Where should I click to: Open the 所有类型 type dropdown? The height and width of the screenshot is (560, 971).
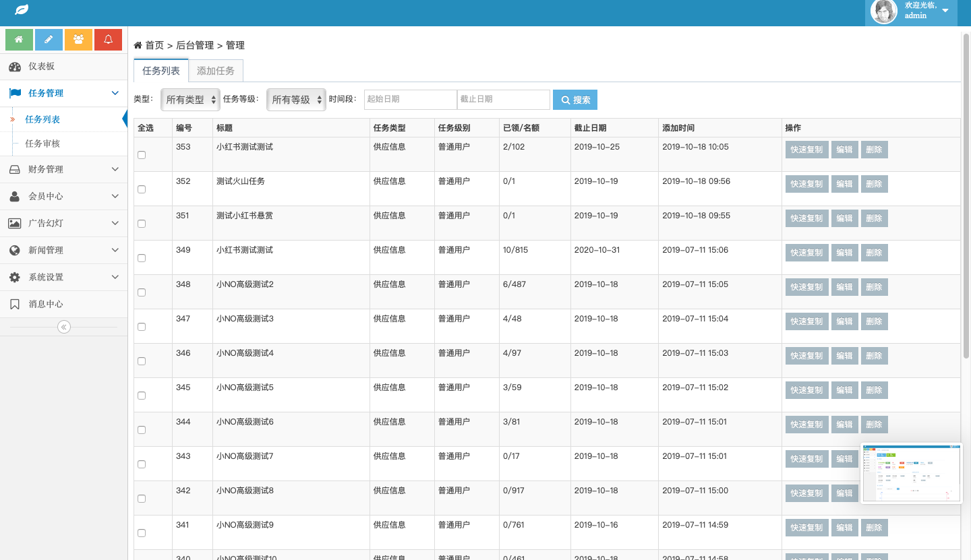(x=191, y=100)
